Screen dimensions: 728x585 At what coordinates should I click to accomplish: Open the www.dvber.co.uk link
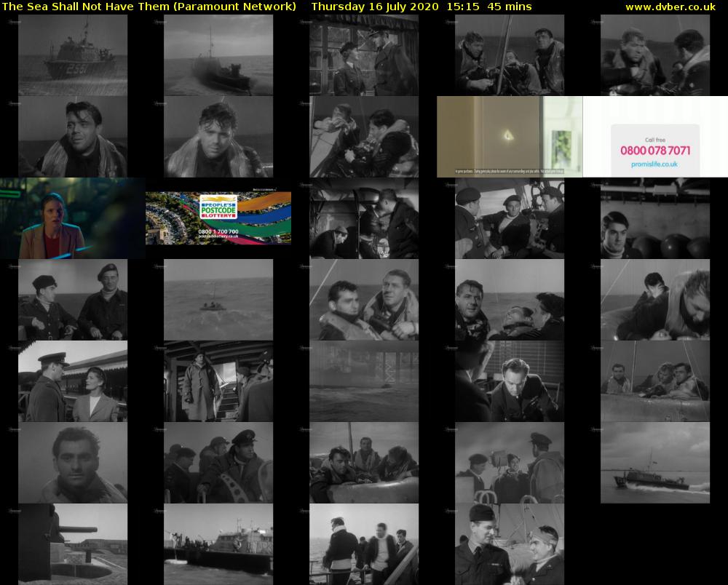pos(670,7)
